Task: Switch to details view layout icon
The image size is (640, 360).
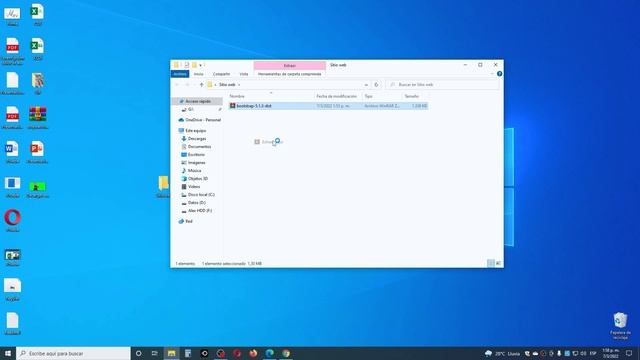Action: tap(491, 263)
